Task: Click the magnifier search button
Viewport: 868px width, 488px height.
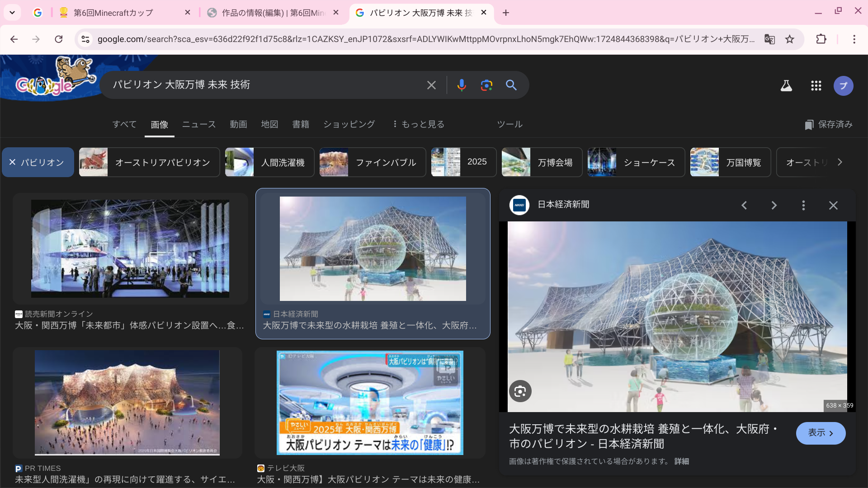Action: pos(511,85)
